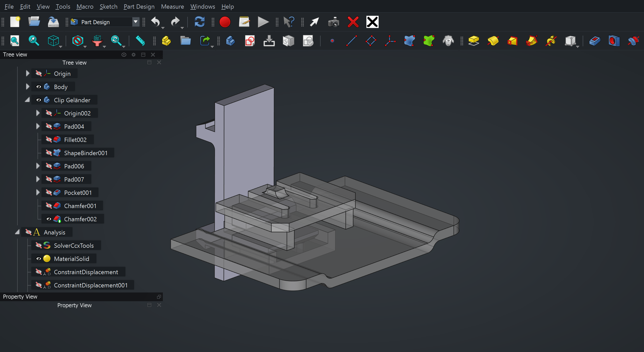Click the Undo arrow button

point(155,22)
